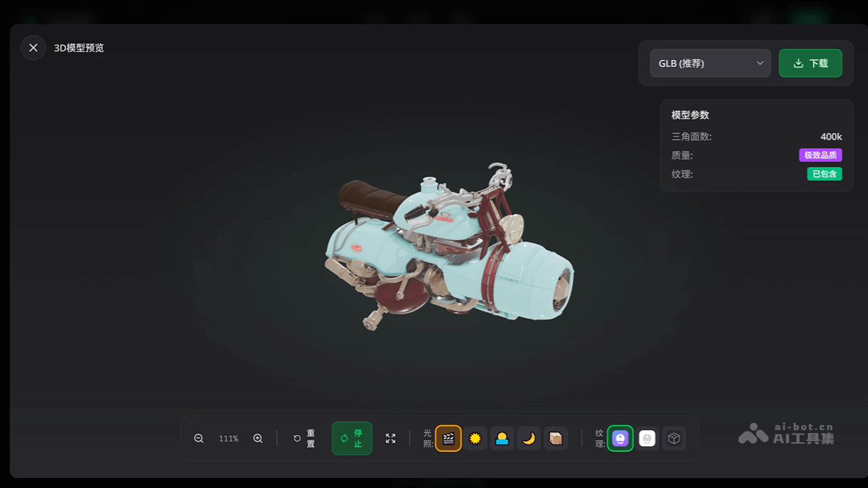The image size is (868, 488).
Task: Click the 重置 reset view button
Action: pos(305,439)
